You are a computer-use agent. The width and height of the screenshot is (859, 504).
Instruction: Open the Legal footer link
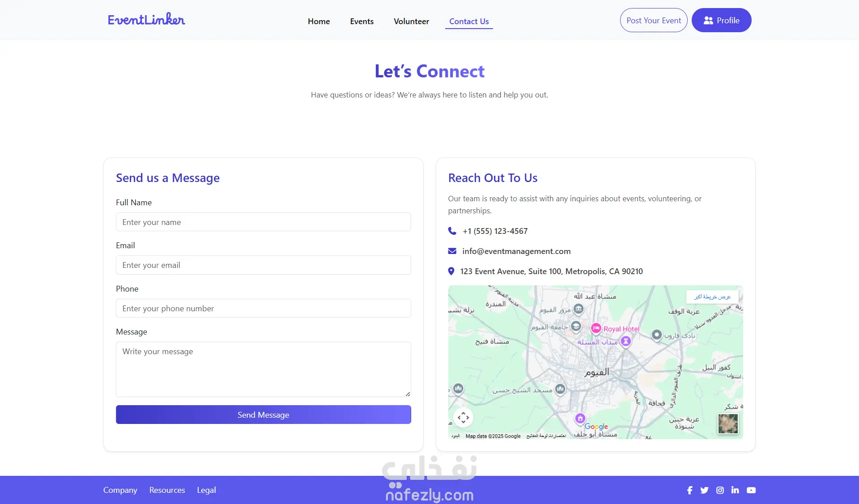tap(206, 490)
